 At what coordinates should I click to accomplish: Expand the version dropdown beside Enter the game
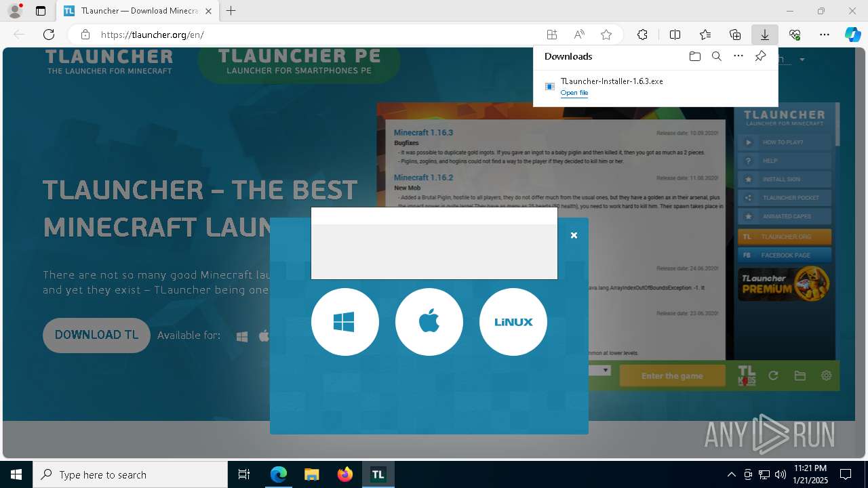pos(606,371)
